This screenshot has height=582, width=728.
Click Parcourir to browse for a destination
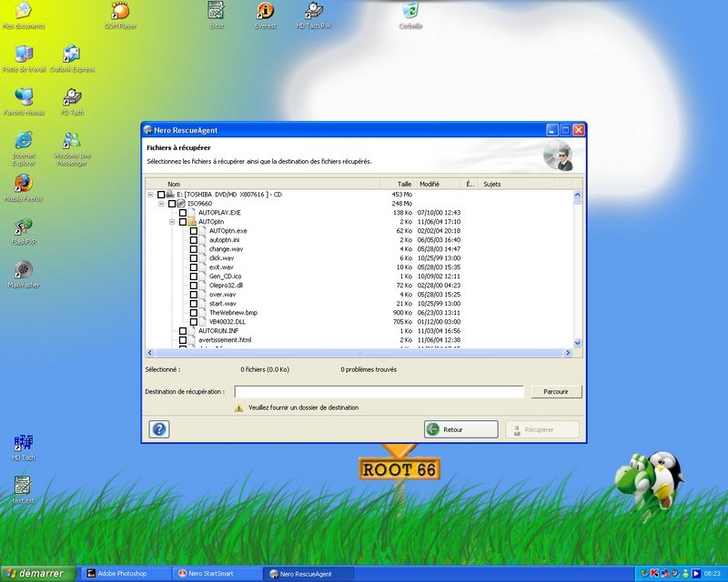tap(556, 392)
